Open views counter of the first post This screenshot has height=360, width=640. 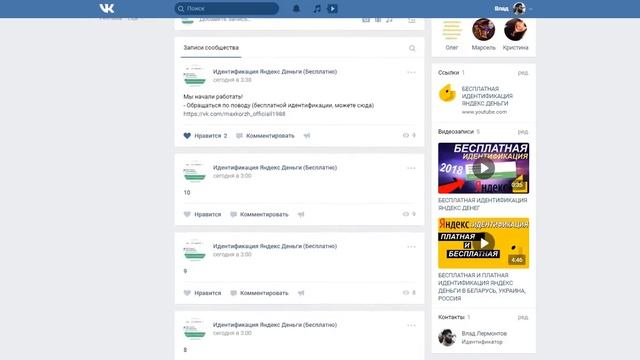(x=409, y=136)
